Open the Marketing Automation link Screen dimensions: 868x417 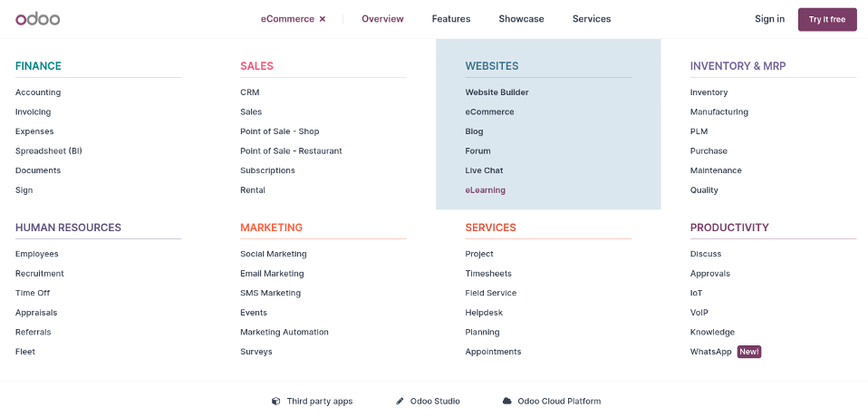(x=285, y=333)
